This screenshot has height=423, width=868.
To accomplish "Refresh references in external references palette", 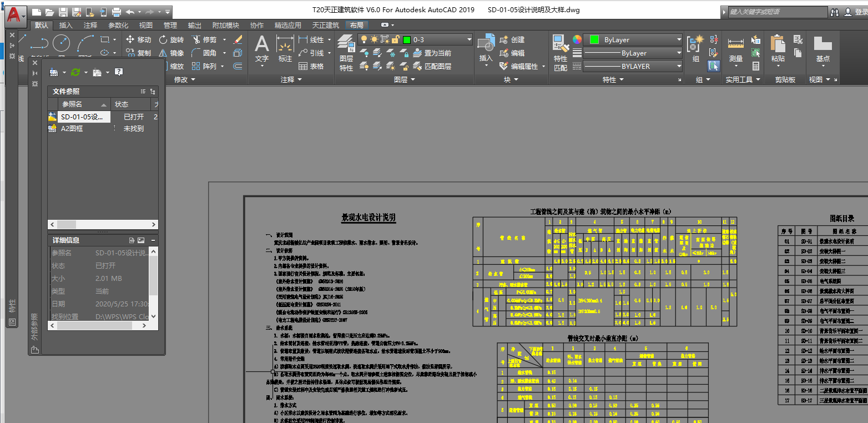I will click(x=75, y=72).
